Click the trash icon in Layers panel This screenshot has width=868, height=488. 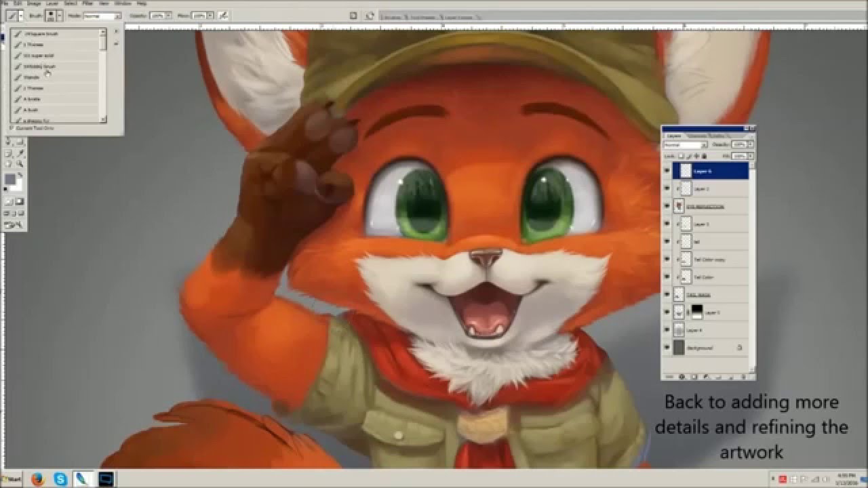(743, 376)
